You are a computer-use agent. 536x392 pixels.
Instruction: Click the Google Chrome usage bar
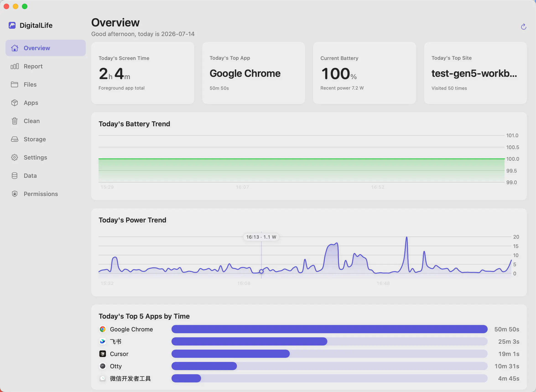pos(329,329)
